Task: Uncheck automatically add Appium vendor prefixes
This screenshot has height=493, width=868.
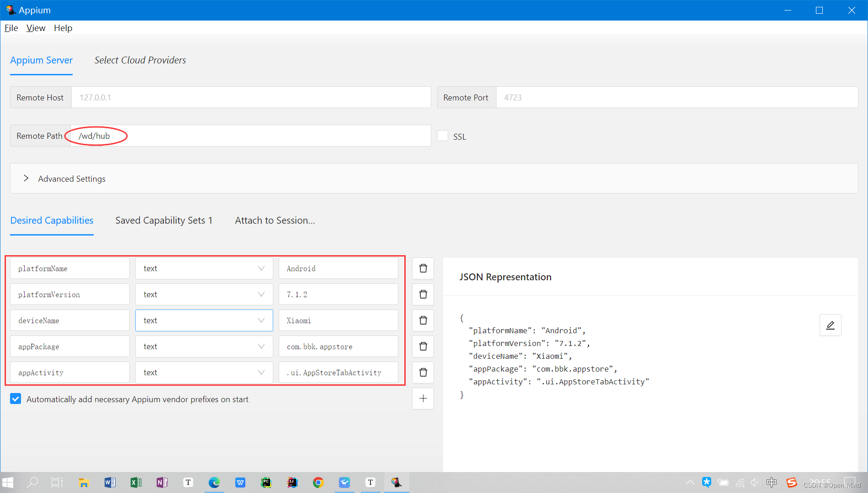Action: click(x=16, y=399)
